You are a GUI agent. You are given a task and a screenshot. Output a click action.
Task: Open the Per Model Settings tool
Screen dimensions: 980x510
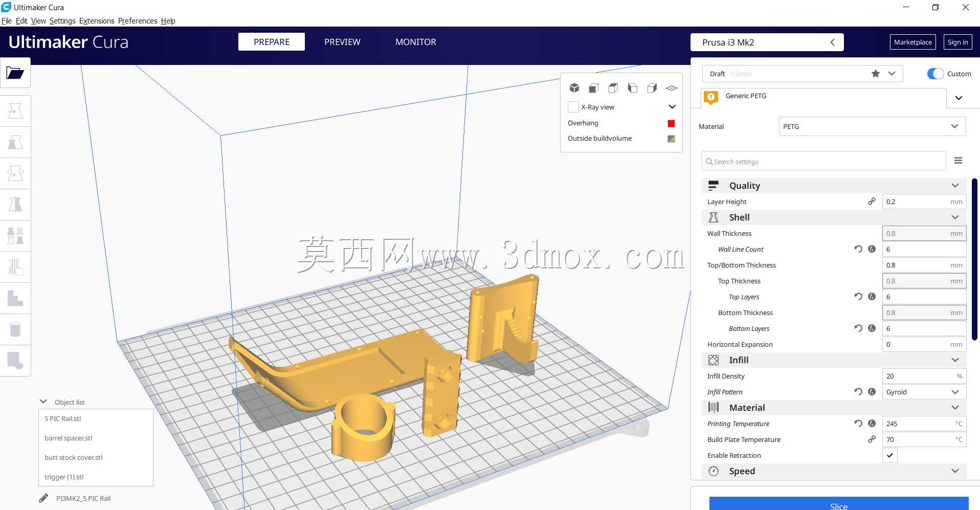click(15, 236)
